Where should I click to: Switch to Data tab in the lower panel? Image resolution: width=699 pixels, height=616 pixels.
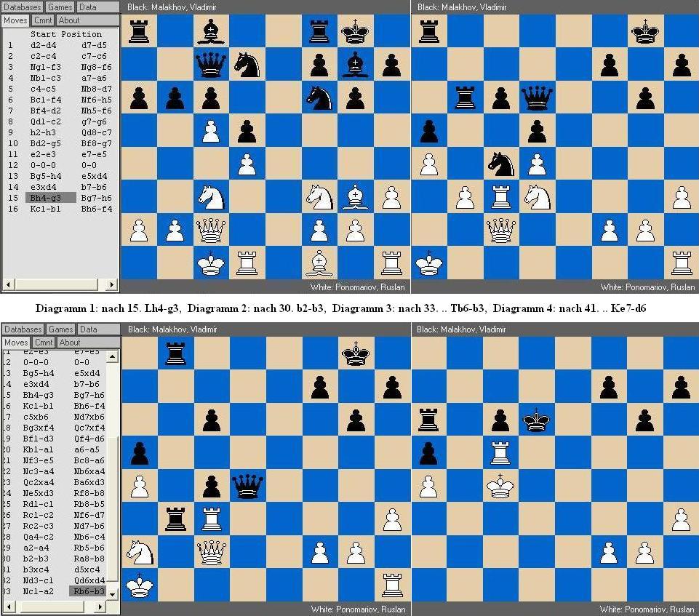point(88,329)
